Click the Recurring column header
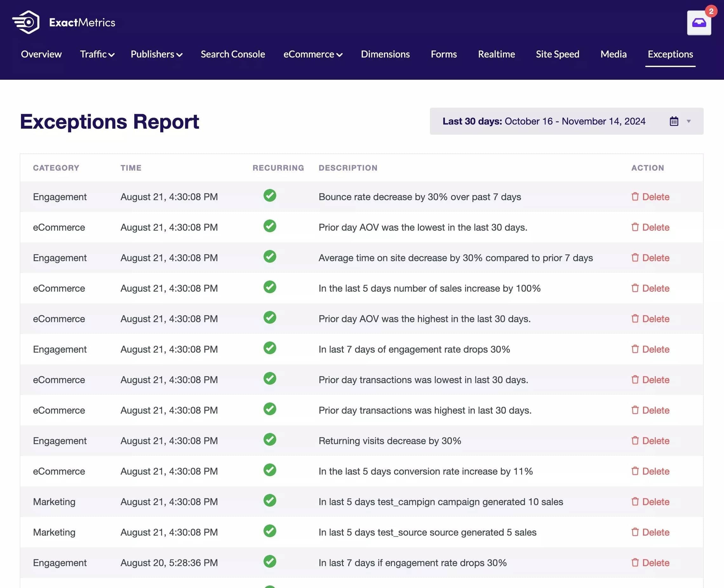 [x=278, y=168]
